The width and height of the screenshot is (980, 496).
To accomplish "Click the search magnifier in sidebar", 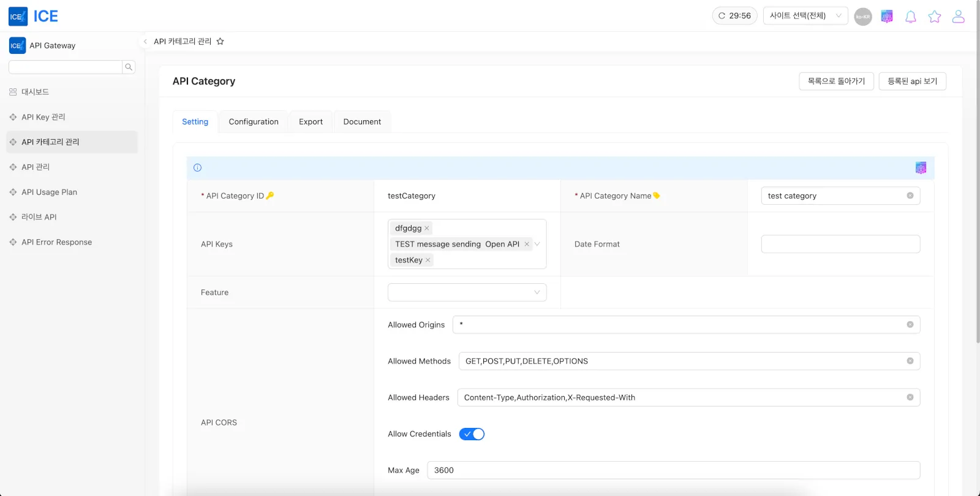I will 129,67.
